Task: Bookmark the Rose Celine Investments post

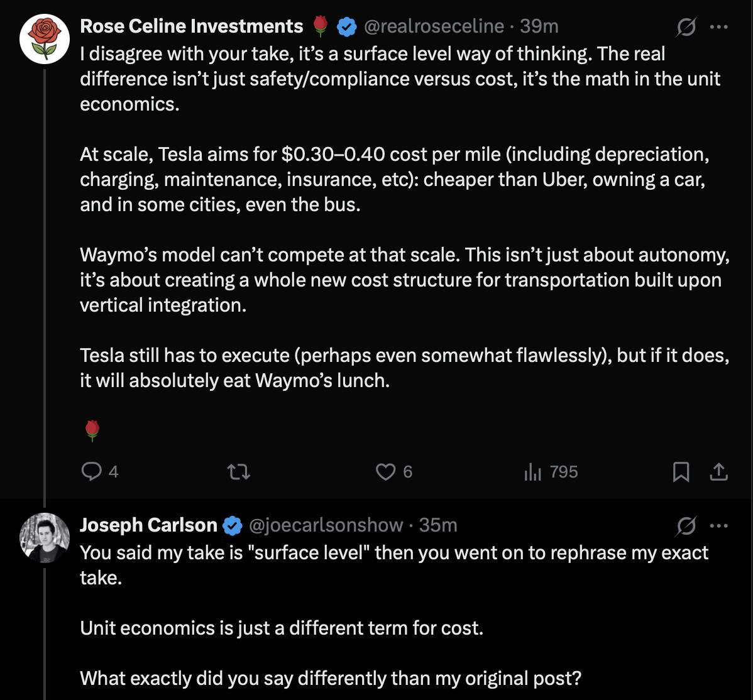Action: (x=681, y=472)
